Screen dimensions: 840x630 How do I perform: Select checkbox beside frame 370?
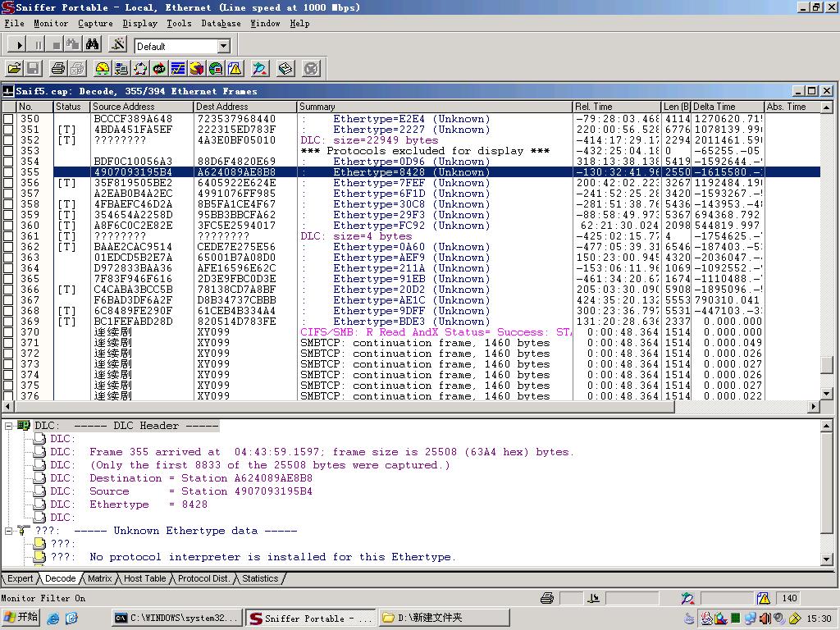click(8, 332)
